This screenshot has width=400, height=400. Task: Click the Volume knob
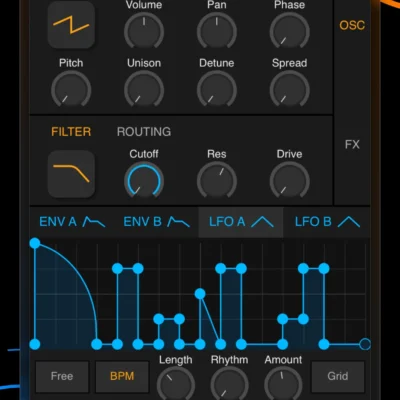(144, 32)
